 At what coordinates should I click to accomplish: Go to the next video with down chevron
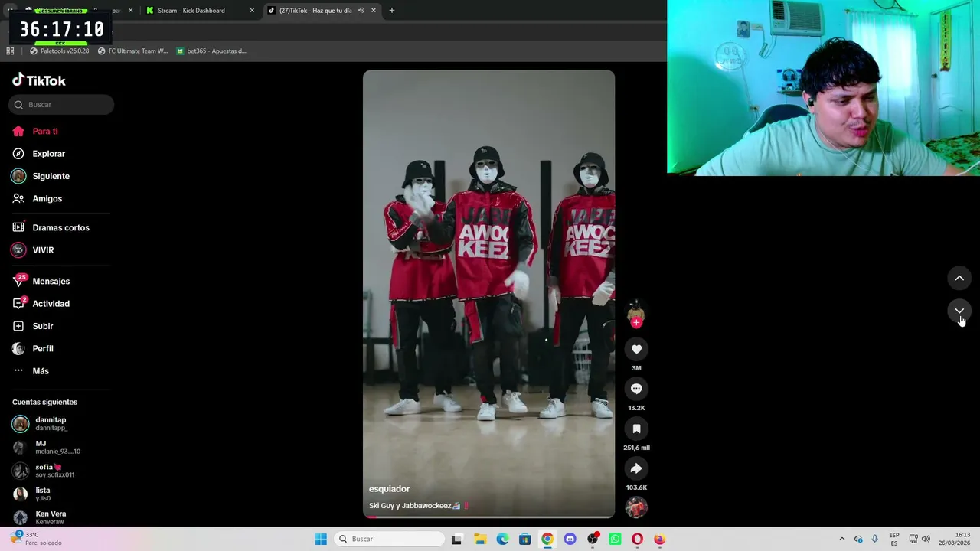(x=959, y=311)
